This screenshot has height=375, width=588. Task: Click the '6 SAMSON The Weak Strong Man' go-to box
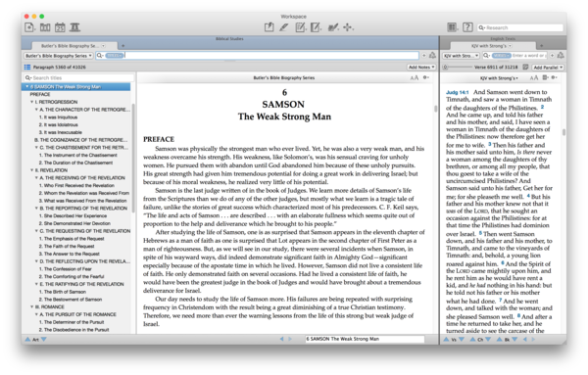coord(365,339)
